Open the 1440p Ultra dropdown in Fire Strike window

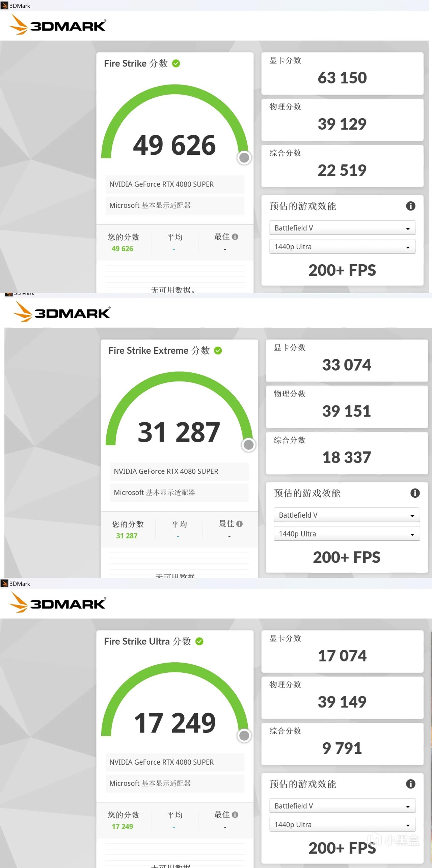pyautogui.click(x=342, y=247)
